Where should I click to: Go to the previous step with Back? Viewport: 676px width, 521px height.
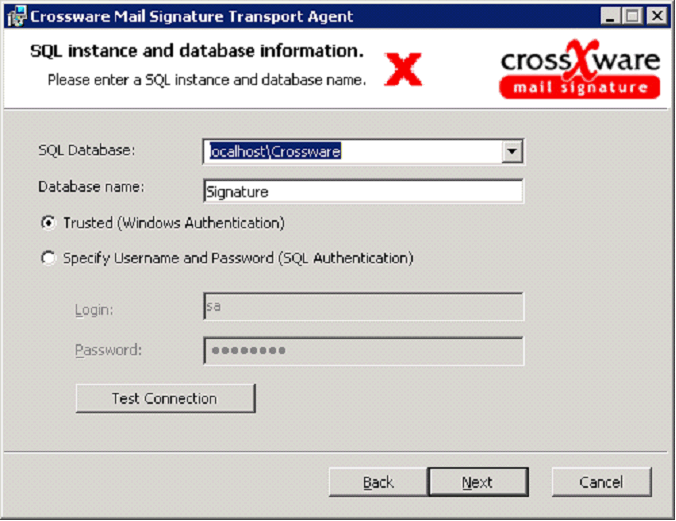378,482
